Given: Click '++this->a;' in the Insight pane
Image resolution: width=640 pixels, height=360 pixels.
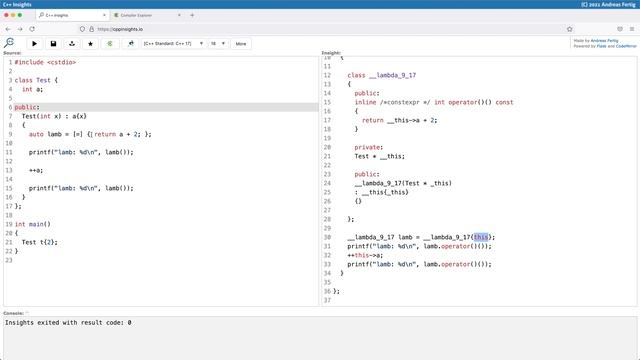Looking at the screenshot, I should pos(365,255).
